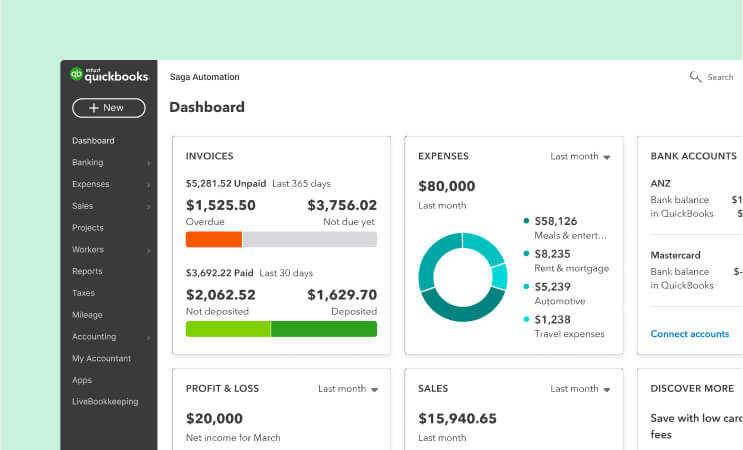Open Workers in the sidebar
Screen dimensions: 743x450
pyautogui.click(x=88, y=250)
